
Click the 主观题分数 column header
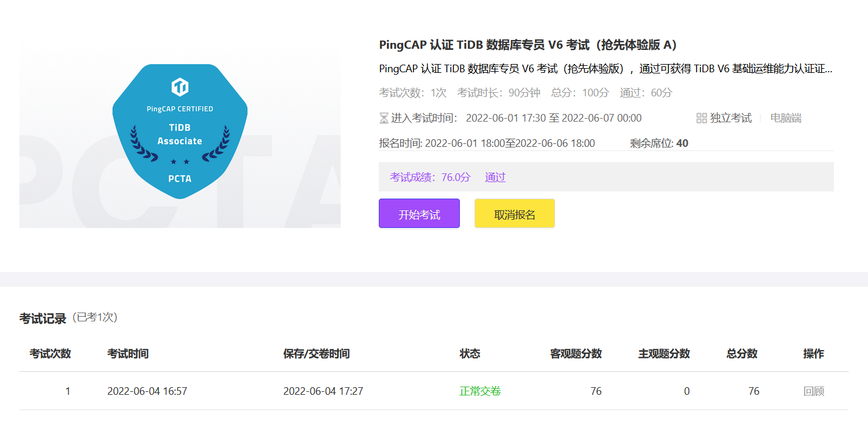[664, 354]
